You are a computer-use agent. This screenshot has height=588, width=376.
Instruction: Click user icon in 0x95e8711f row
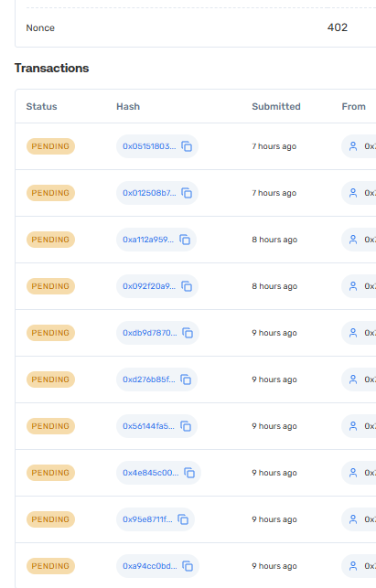[353, 519]
